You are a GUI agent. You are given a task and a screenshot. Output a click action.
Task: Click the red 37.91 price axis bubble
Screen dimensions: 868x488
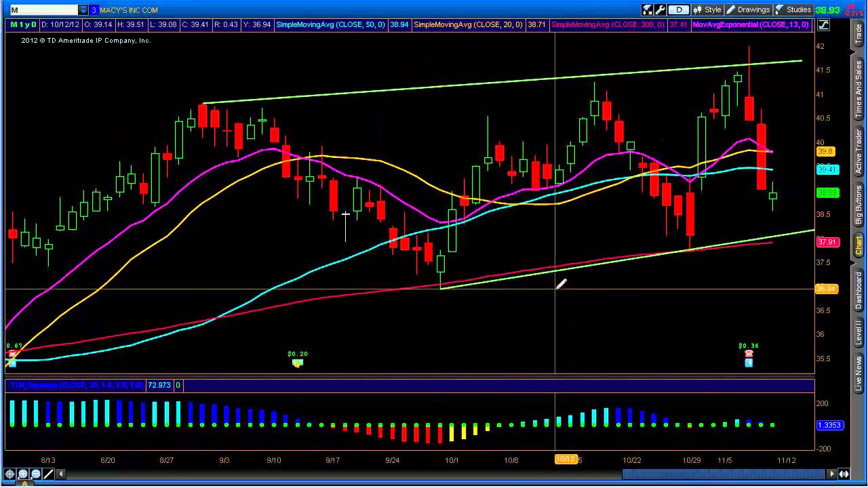827,242
